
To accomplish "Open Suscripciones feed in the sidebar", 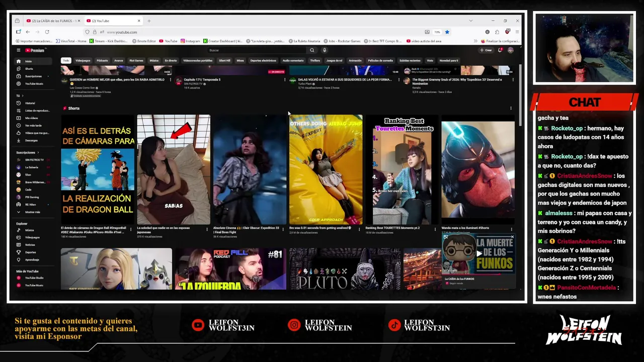I will (x=34, y=76).
